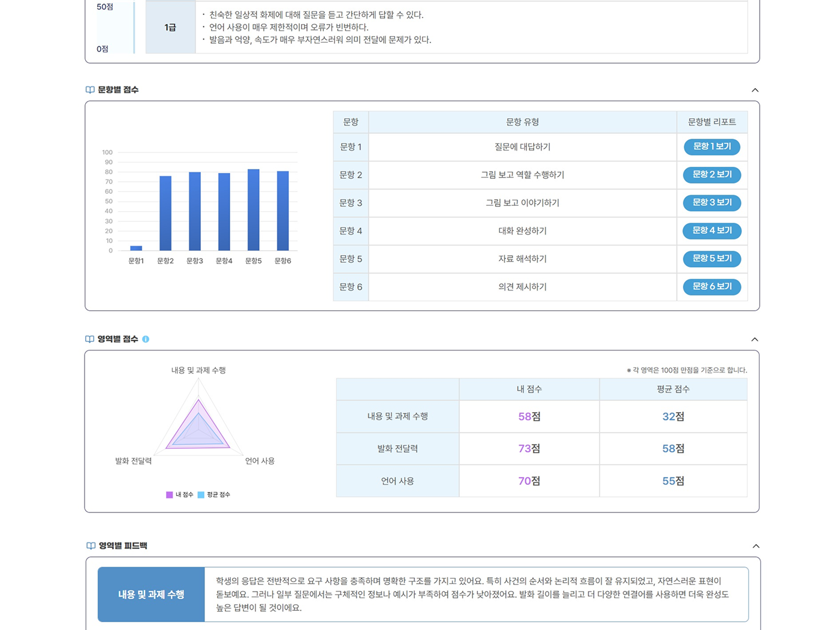Click the 100점 만점 note text
The height and width of the screenshot is (630, 840).
click(x=687, y=370)
